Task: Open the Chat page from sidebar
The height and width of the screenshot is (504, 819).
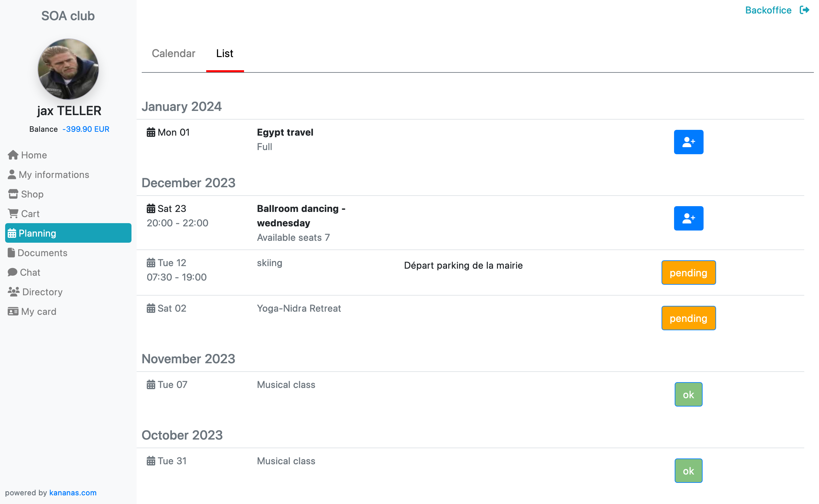Action: point(24,272)
